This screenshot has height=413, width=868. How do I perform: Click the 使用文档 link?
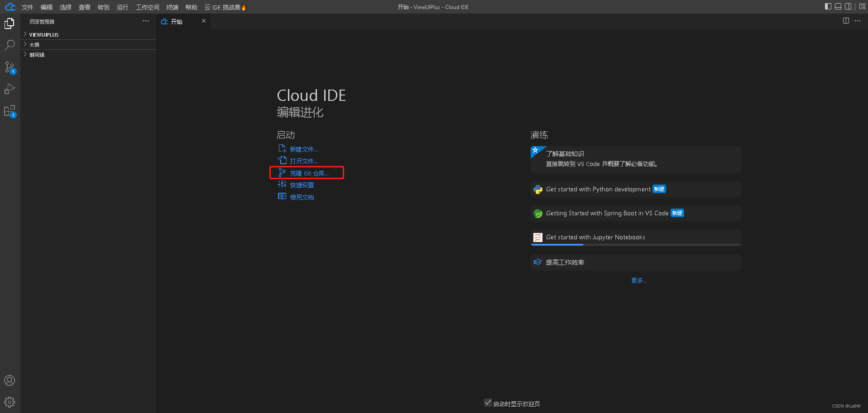tap(302, 197)
